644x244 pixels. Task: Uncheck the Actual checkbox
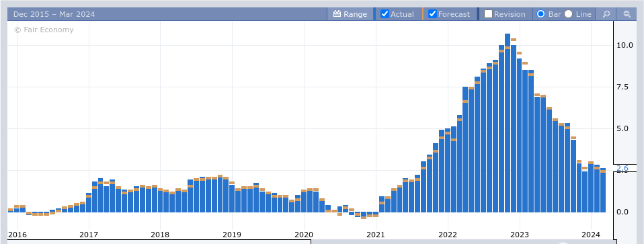(385, 14)
